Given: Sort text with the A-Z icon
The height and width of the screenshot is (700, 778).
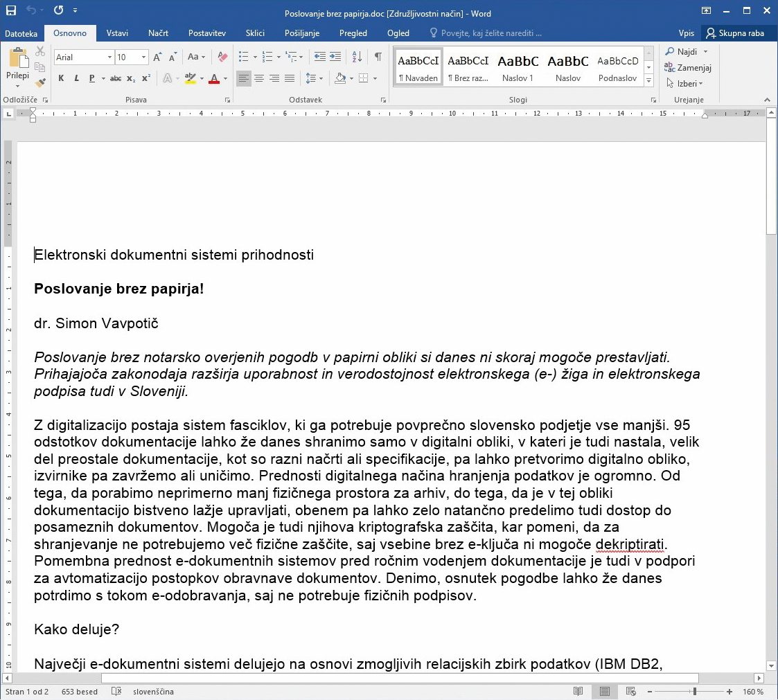Looking at the screenshot, I should (357, 57).
